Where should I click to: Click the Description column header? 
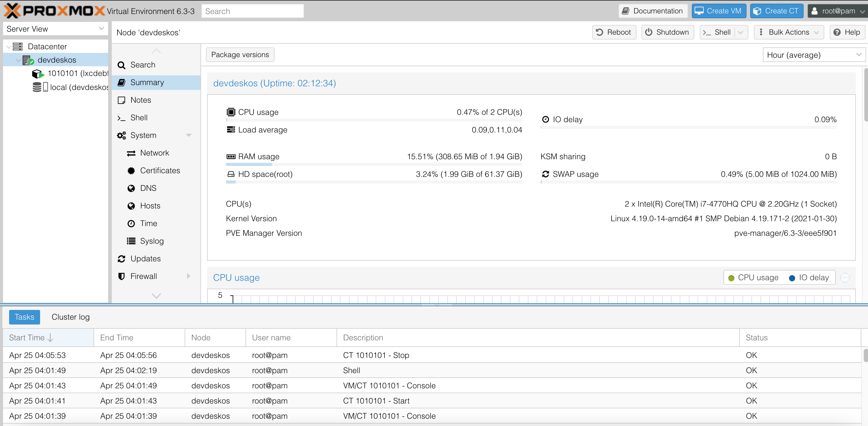tap(538, 338)
